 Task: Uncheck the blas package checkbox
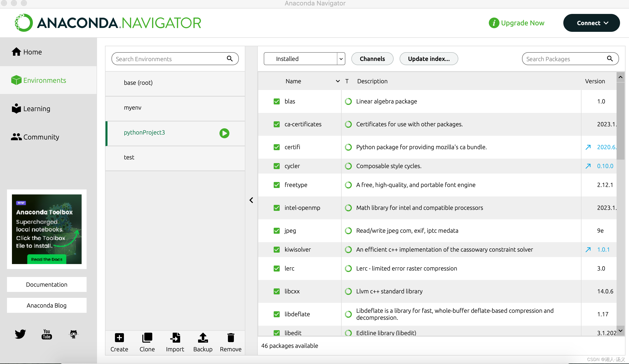[276, 101]
